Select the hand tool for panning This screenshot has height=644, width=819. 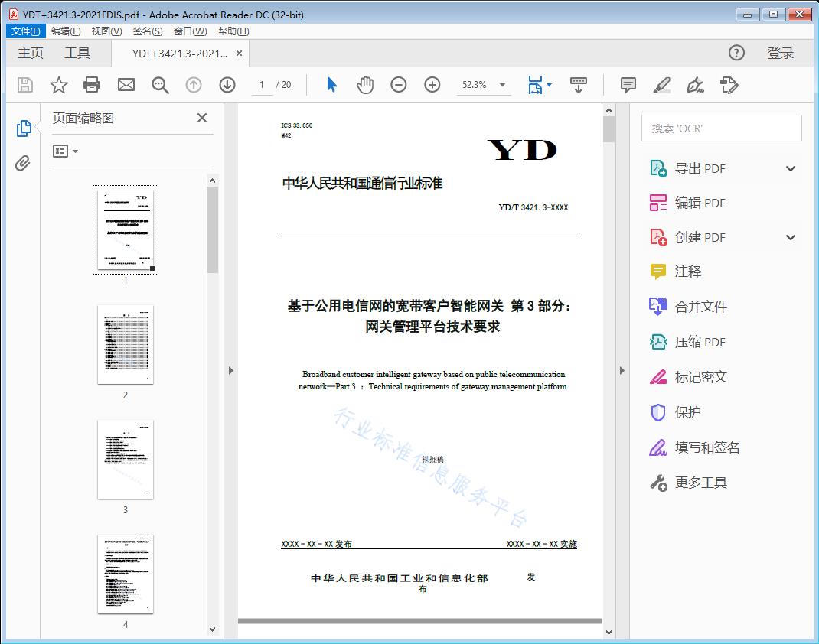[x=365, y=84]
